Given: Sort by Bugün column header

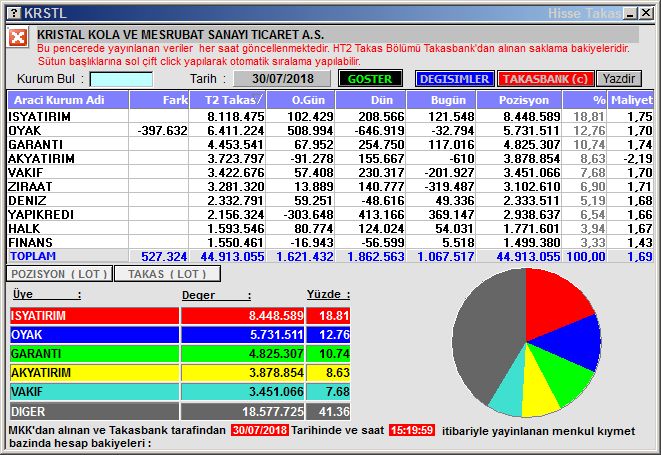Looking at the screenshot, I should pos(441,100).
